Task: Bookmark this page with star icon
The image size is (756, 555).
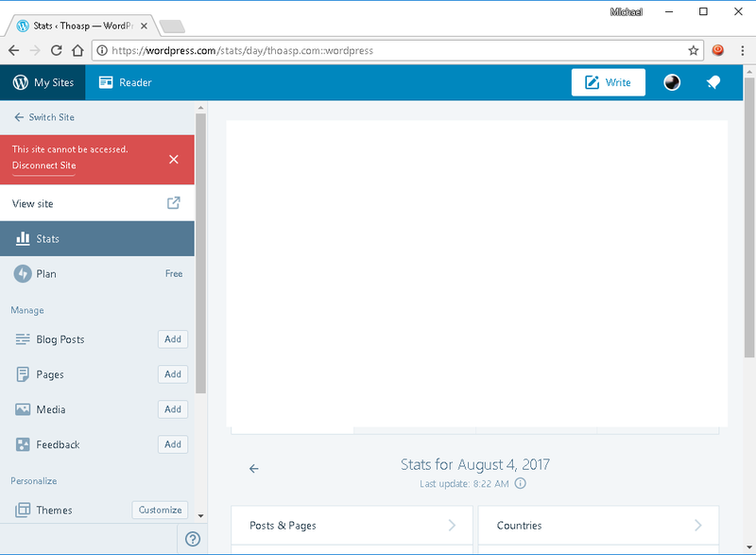Action: pos(693,50)
